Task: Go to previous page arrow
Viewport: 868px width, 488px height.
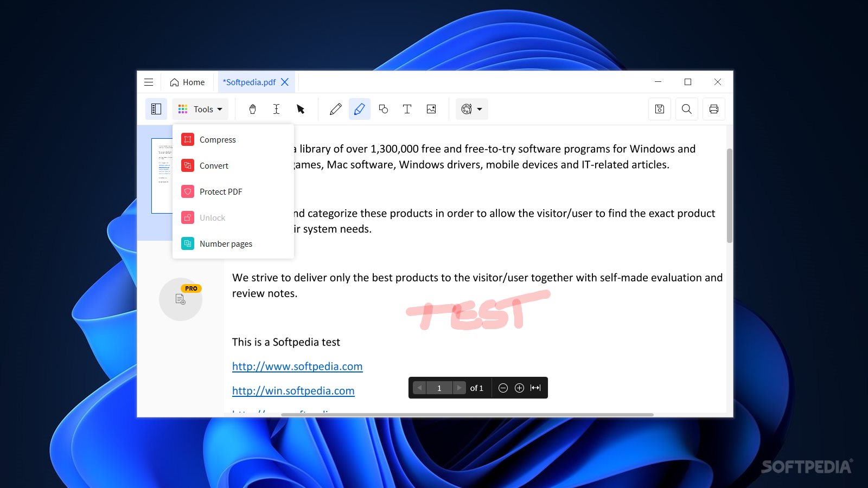Action: point(419,388)
